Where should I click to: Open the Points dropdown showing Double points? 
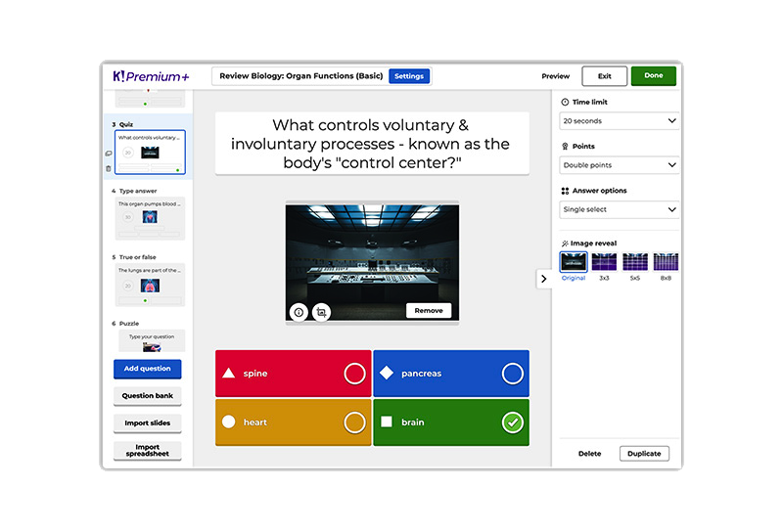[x=620, y=165]
